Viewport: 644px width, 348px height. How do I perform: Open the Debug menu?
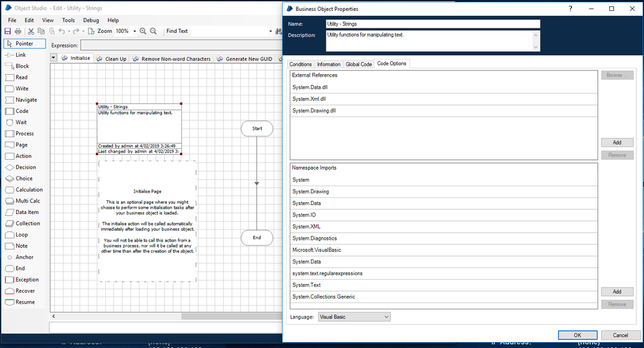click(x=91, y=21)
